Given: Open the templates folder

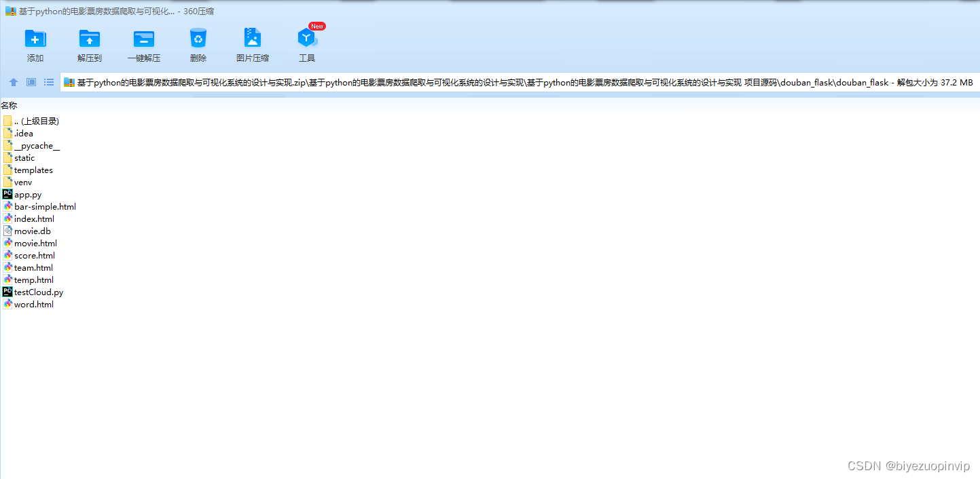Looking at the screenshot, I should [33, 170].
